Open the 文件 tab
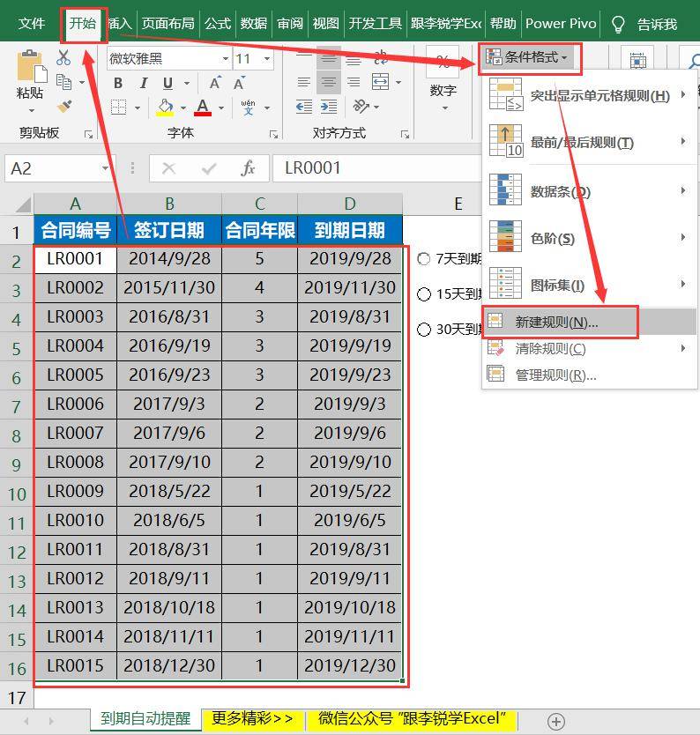 click(x=32, y=24)
